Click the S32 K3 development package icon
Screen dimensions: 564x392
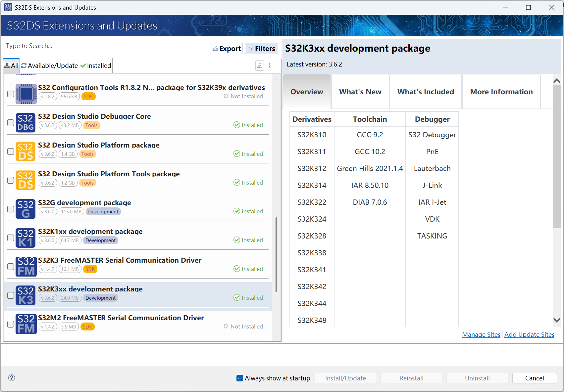pos(26,295)
